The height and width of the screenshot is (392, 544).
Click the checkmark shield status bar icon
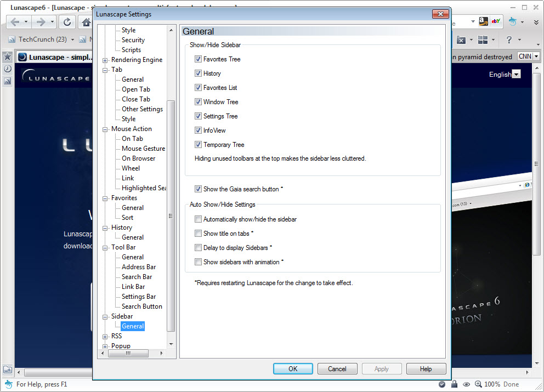point(441,384)
